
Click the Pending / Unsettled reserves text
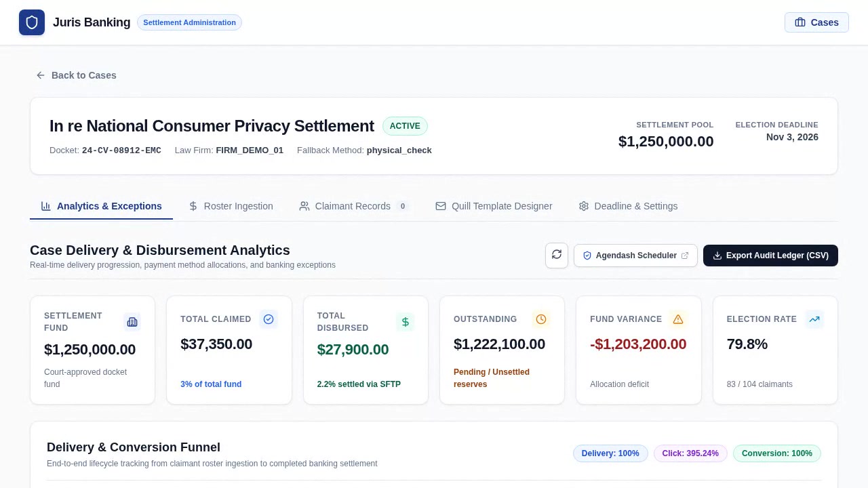pyautogui.click(x=492, y=378)
